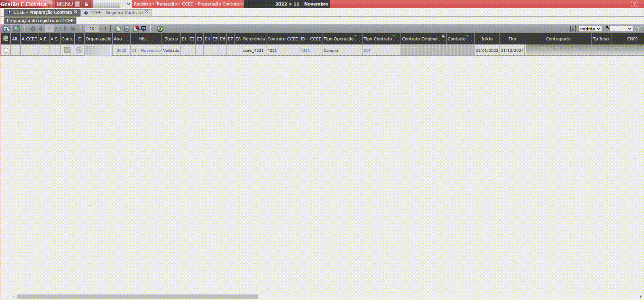Open the wrench and screwdriver tools icon

(6, 29)
